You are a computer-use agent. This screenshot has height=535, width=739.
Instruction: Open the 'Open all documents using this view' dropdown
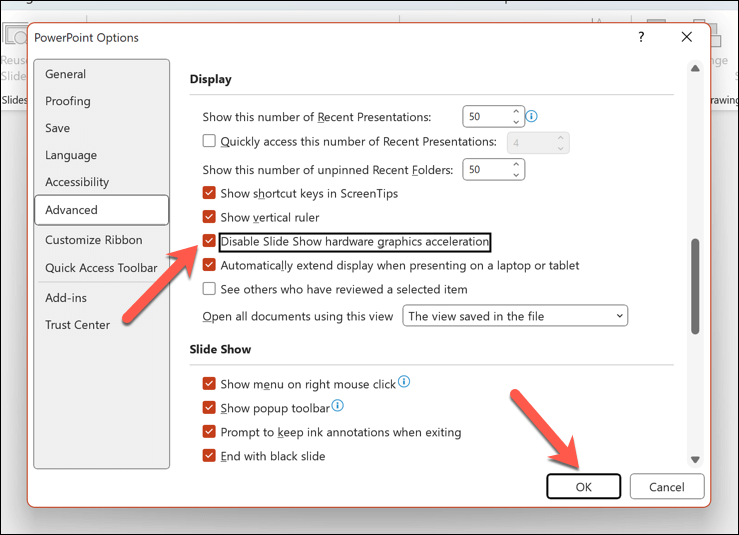coord(515,316)
